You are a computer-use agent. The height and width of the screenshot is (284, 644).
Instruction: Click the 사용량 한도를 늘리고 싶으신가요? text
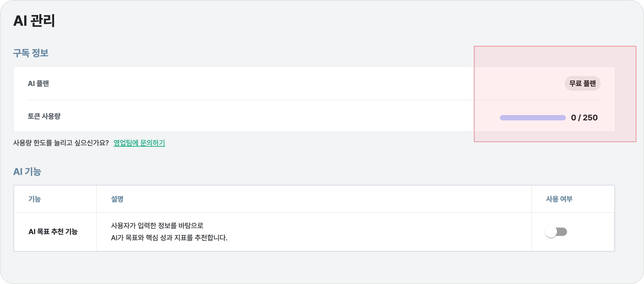click(61, 143)
